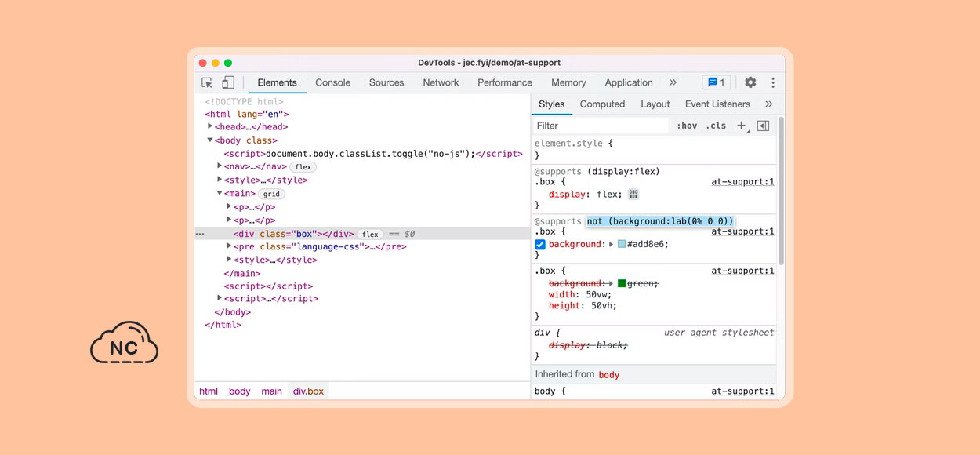Click the struck-through display: block declaration

tap(588, 345)
